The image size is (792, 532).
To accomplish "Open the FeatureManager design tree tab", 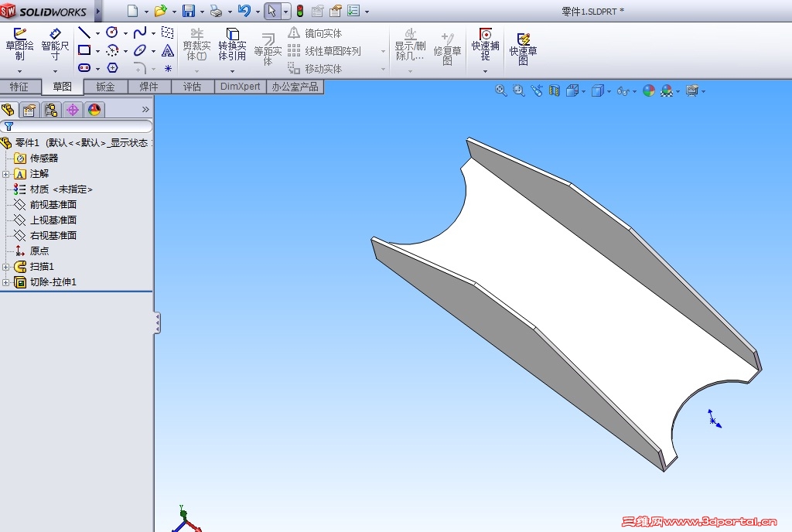I will click(8, 110).
